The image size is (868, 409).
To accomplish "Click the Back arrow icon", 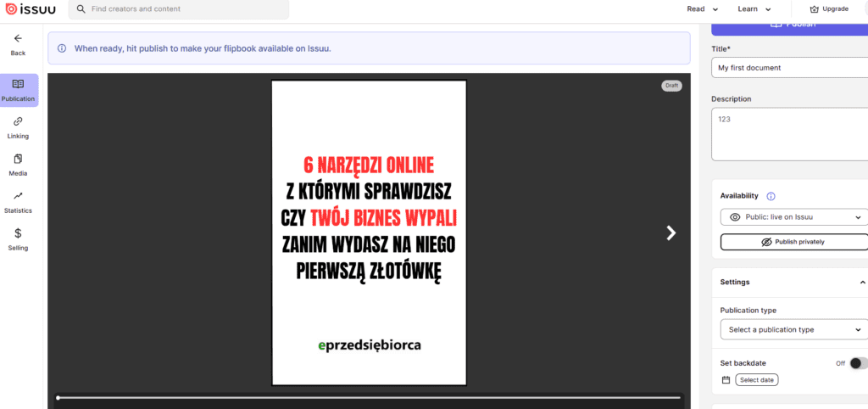I will point(18,38).
